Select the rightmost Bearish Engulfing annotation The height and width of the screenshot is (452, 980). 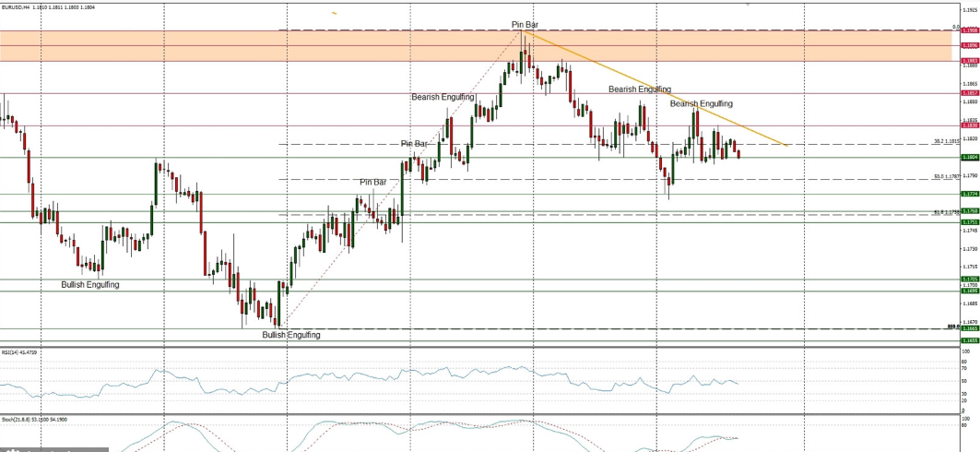point(702,104)
